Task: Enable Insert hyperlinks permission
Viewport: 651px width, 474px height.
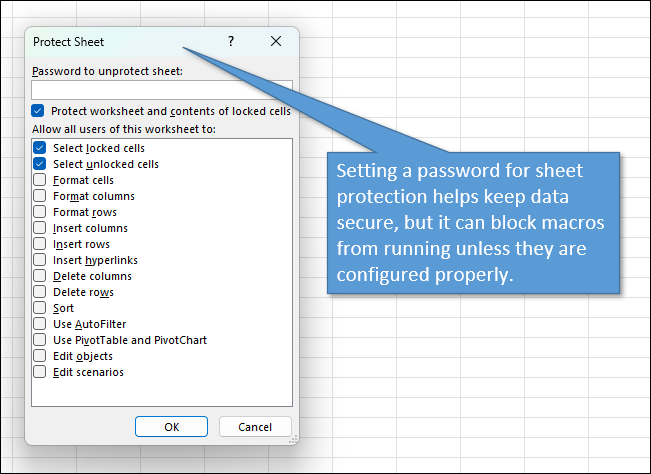Action: [40, 260]
